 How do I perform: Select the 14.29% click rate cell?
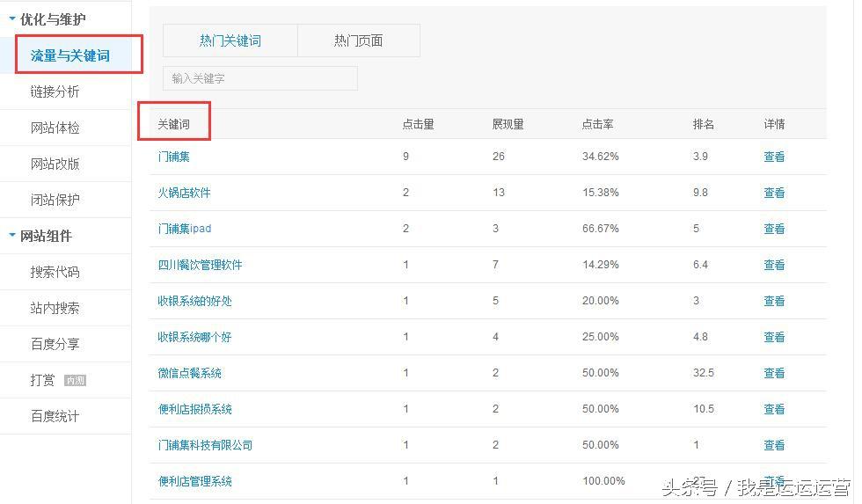tap(600, 265)
